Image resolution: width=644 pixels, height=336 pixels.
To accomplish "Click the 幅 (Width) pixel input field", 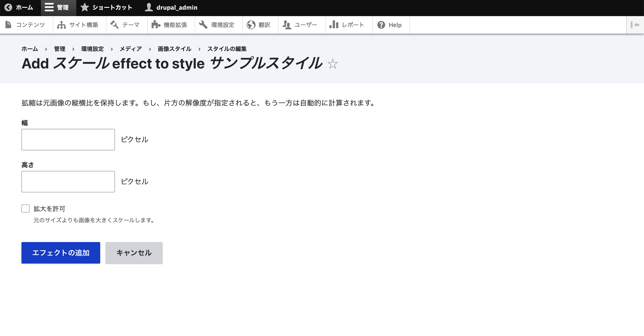I will pyautogui.click(x=68, y=139).
